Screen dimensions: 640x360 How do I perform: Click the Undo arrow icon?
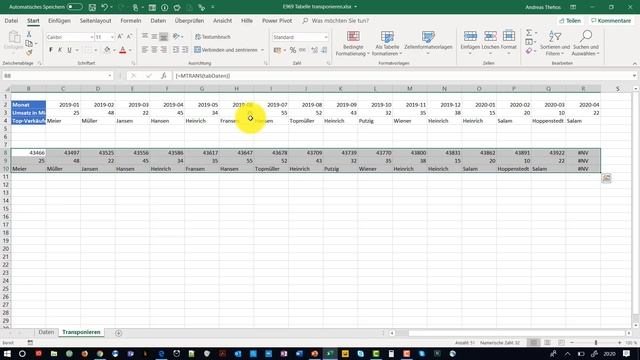104,7
